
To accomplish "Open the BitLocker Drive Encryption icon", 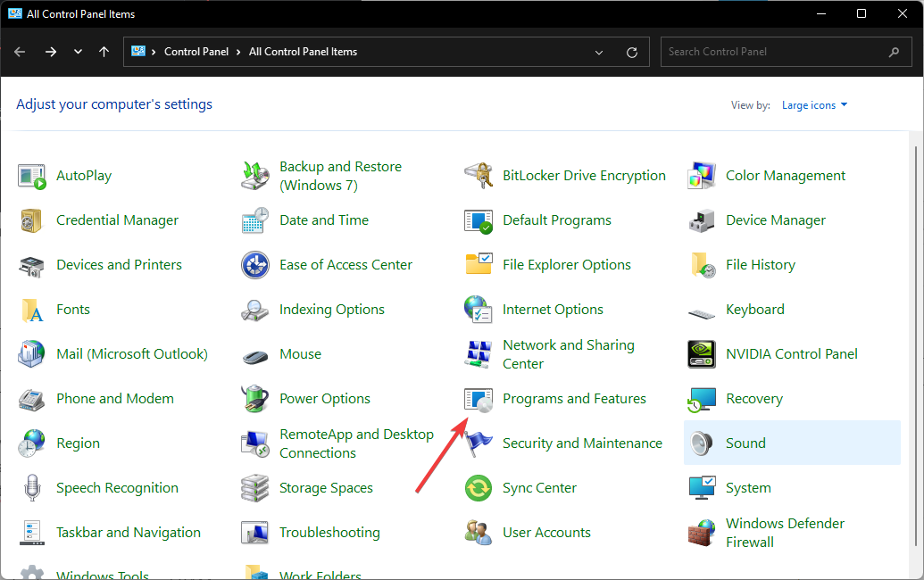I will click(x=479, y=176).
